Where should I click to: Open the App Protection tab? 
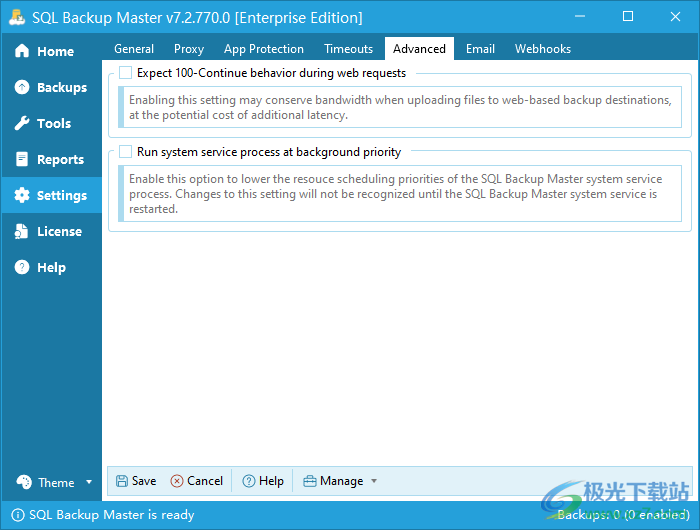pyautogui.click(x=264, y=49)
